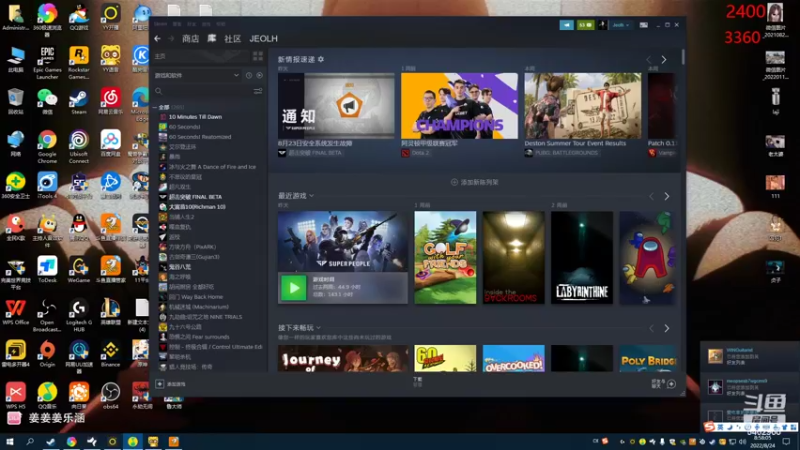The image size is (800, 450).
Task: Open the 最近游戏 shelf dropdown
Action: pos(311,196)
